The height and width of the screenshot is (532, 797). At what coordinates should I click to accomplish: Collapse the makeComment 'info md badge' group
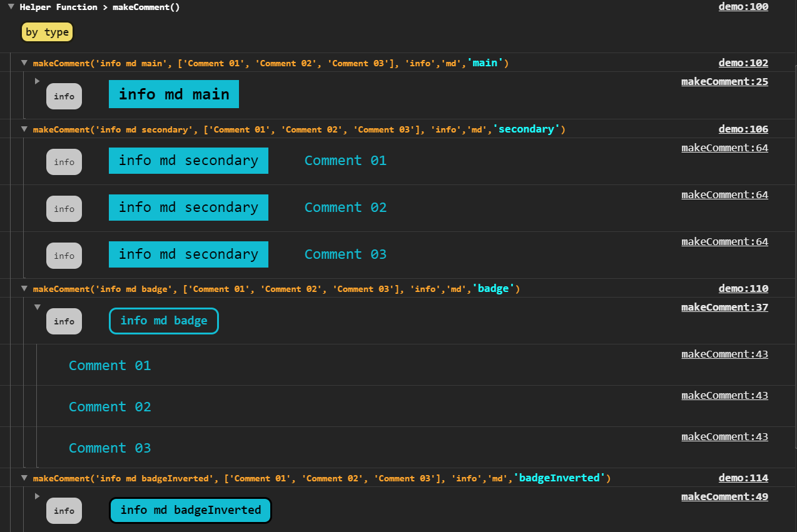click(24, 288)
